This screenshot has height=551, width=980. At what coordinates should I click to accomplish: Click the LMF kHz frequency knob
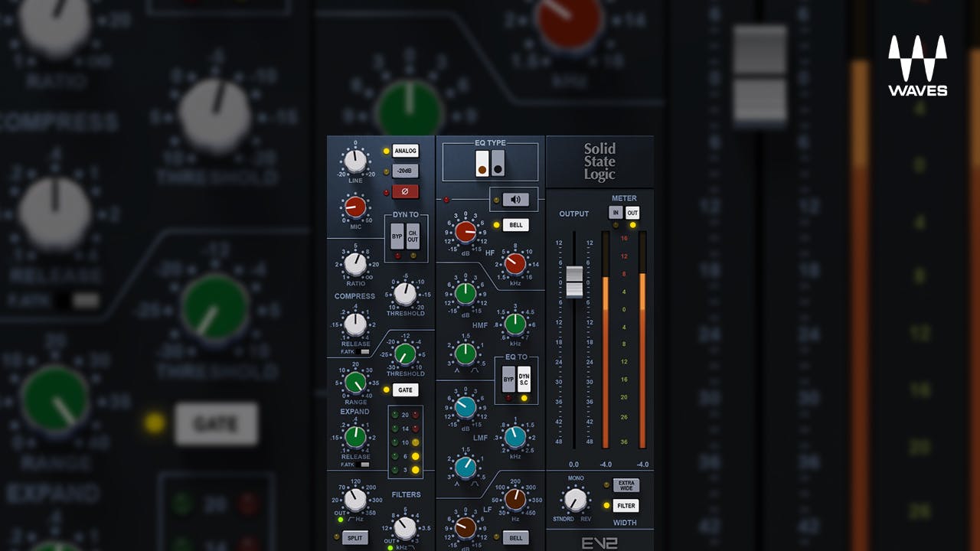click(x=515, y=437)
